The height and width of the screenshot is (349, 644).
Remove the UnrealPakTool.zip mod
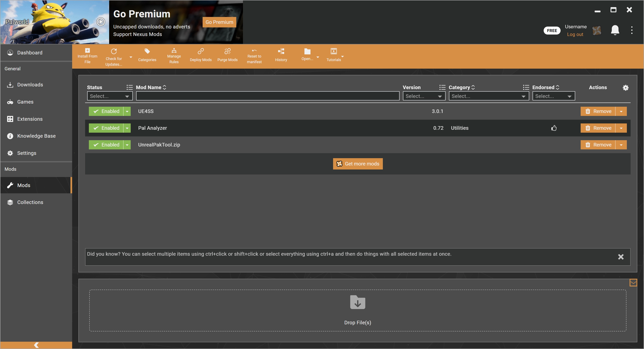tap(598, 145)
